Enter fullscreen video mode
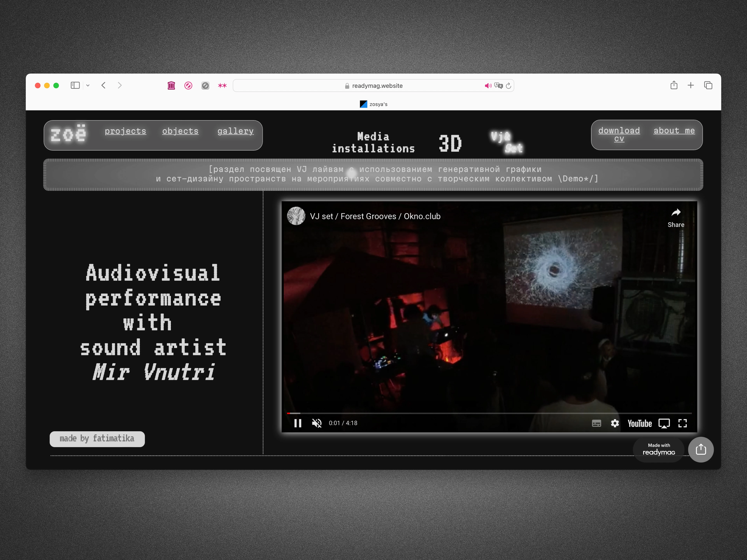The image size is (747, 560). click(682, 423)
